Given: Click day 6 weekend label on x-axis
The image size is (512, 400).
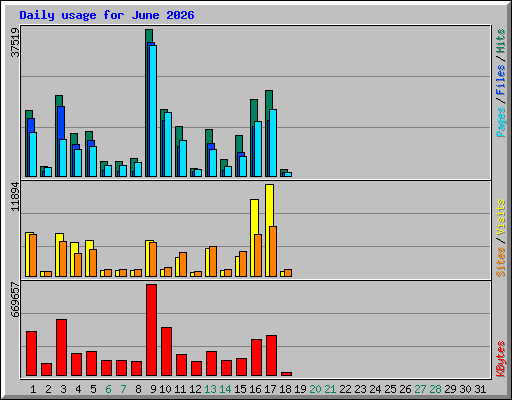Looking at the screenshot, I should point(108,389).
